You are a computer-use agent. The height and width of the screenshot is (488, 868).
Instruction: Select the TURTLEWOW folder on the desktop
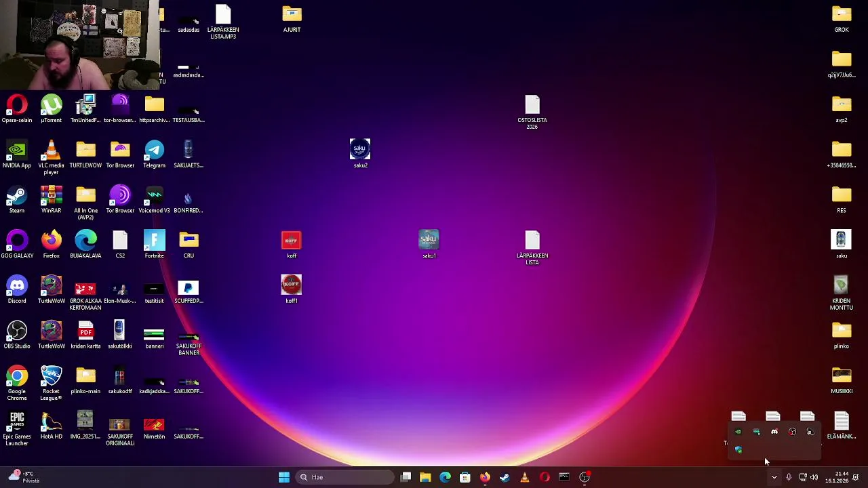click(85, 155)
